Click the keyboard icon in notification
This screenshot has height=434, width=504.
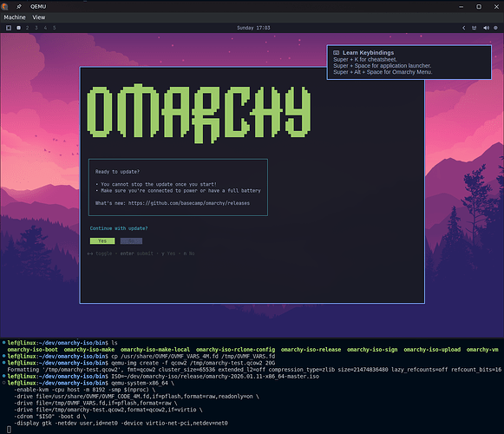(x=337, y=52)
